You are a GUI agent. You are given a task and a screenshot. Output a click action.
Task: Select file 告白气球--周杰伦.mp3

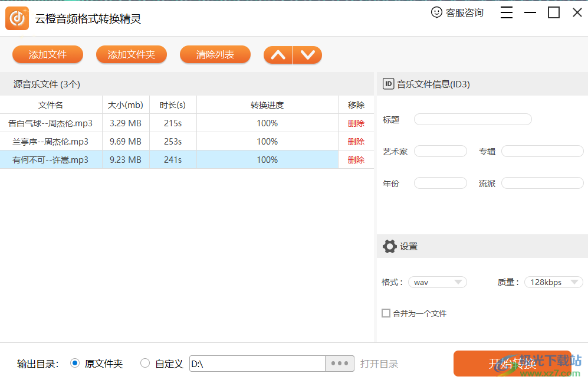click(x=50, y=123)
